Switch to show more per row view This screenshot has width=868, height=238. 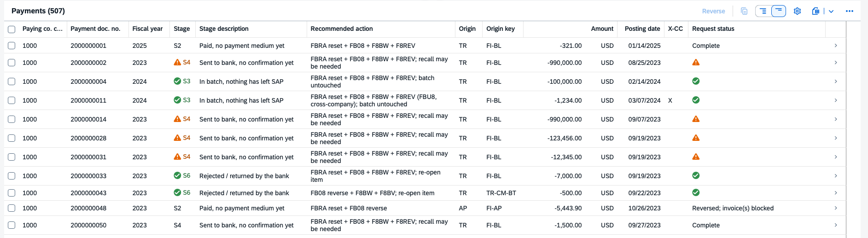point(763,11)
